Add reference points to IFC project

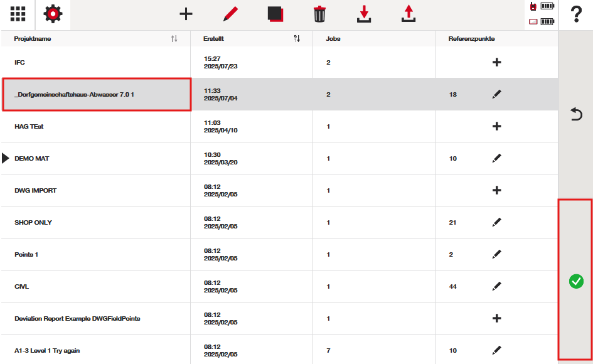[x=496, y=63]
